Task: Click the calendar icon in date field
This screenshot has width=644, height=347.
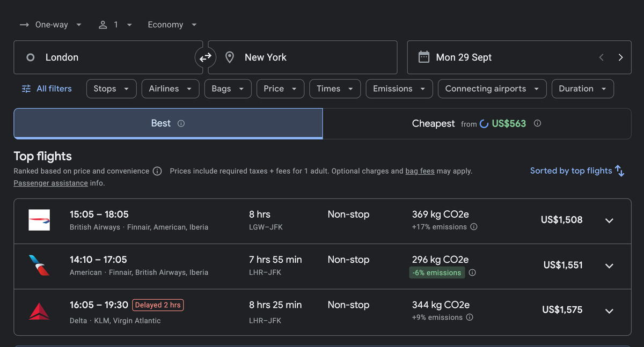Action: point(424,57)
